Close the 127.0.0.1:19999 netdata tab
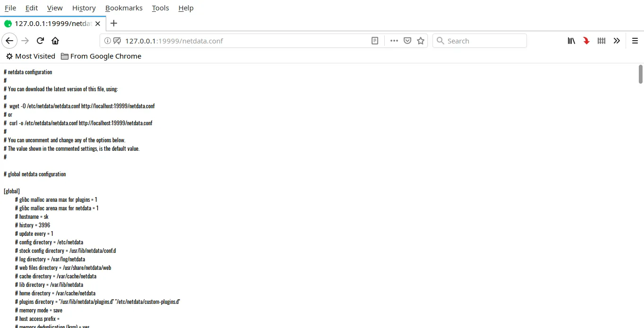The image size is (644, 328). pos(98,24)
